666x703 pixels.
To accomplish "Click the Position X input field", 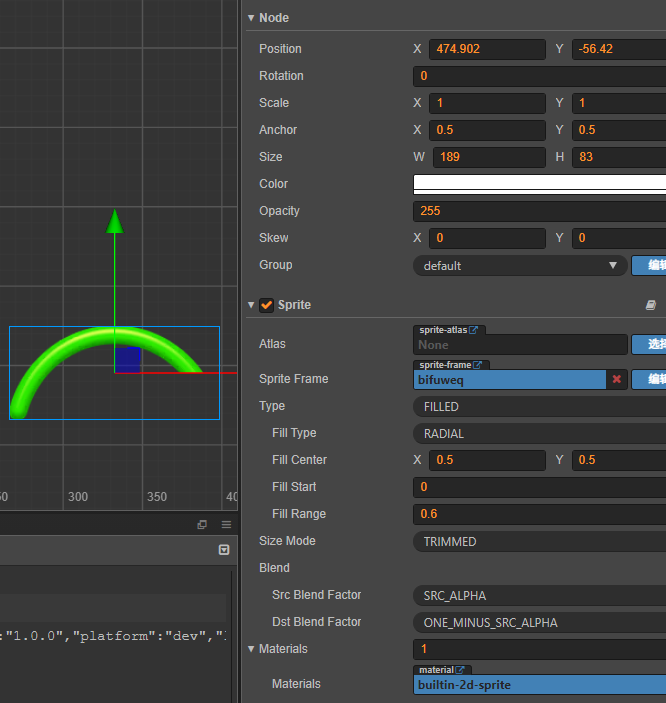I will [x=488, y=49].
